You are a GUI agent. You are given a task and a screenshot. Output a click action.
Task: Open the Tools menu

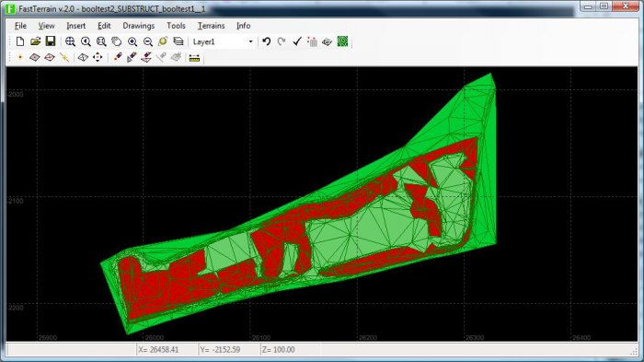(176, 26)
